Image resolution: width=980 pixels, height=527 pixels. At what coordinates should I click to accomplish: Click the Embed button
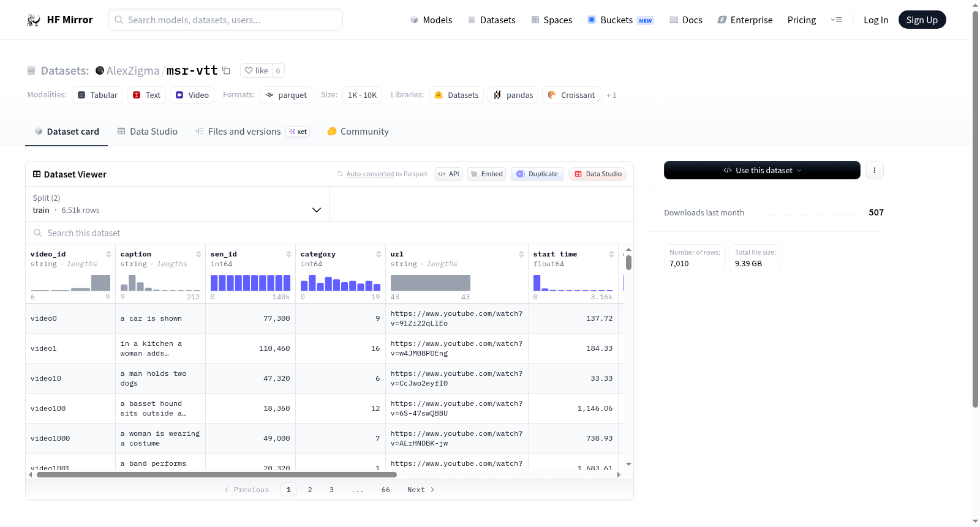tap(487, 174)
